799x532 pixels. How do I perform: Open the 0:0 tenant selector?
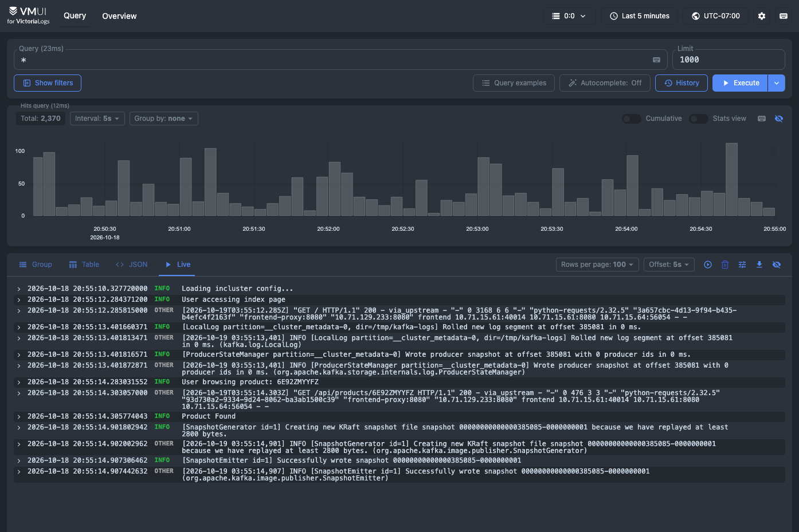click(569, 16)
